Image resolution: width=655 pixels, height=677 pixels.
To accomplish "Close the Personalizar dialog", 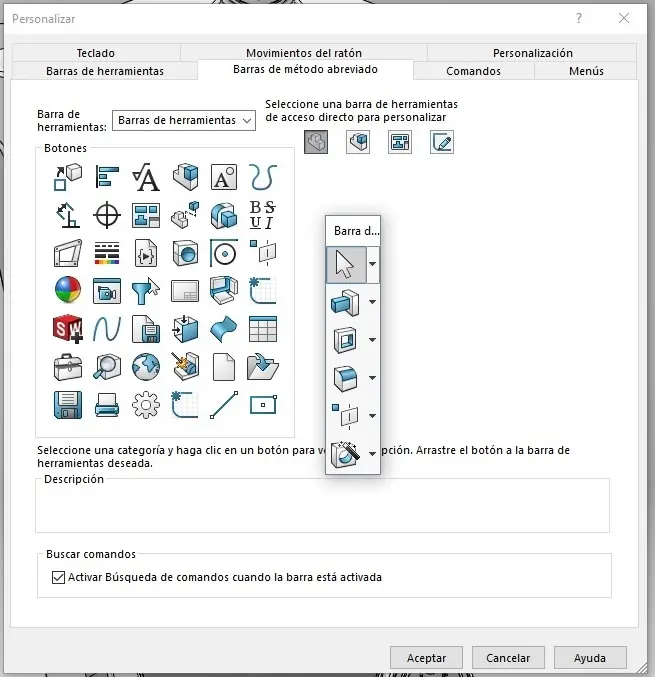I will pyautogui.click(x=623, y=18).
